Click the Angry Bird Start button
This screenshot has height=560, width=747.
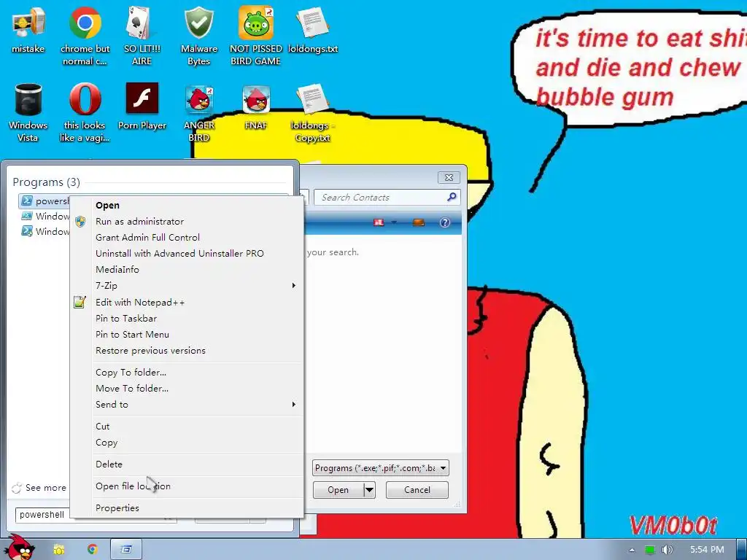(x=18, y=548)
